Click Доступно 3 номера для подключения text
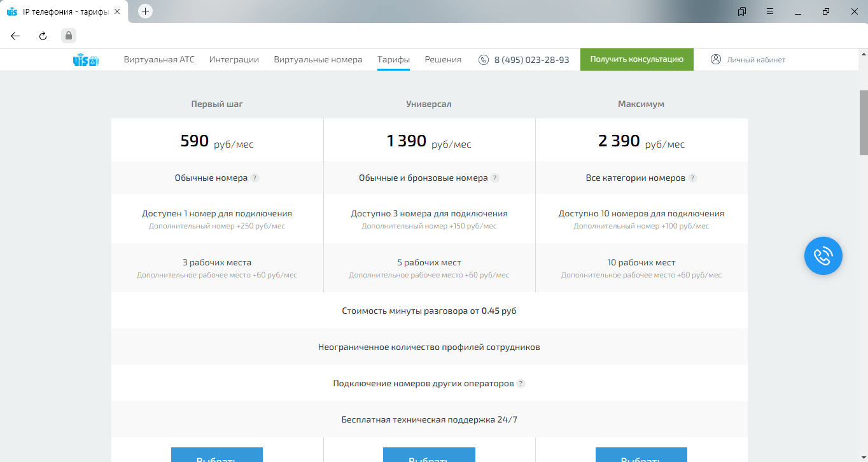Viewport: 868px width, 462px height. [x=430, y=214]
